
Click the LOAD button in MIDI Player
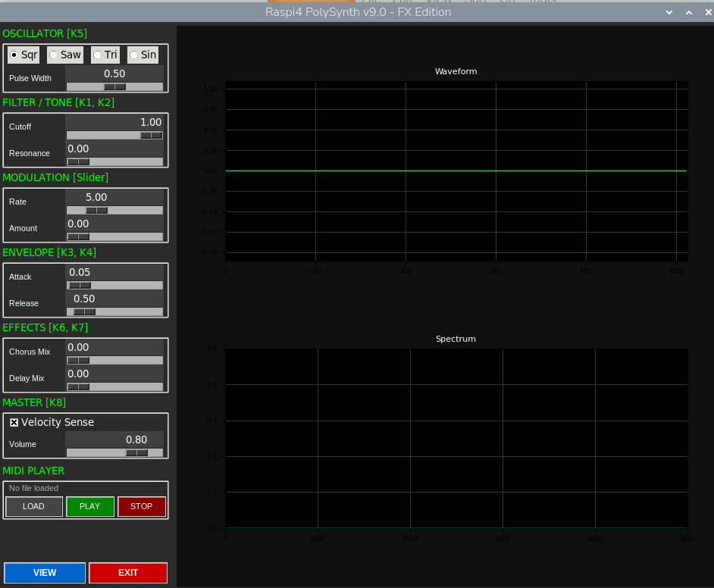[x=34, y=506]
